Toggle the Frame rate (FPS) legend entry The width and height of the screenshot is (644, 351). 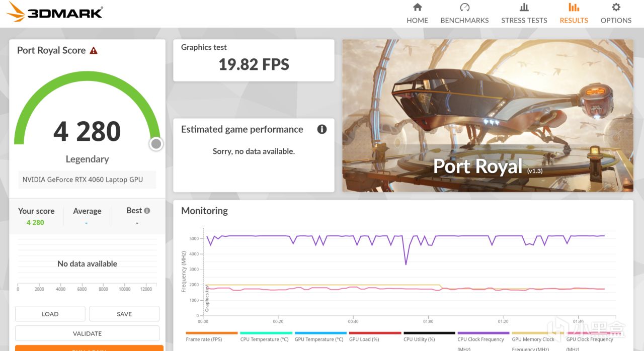point(211,337)
